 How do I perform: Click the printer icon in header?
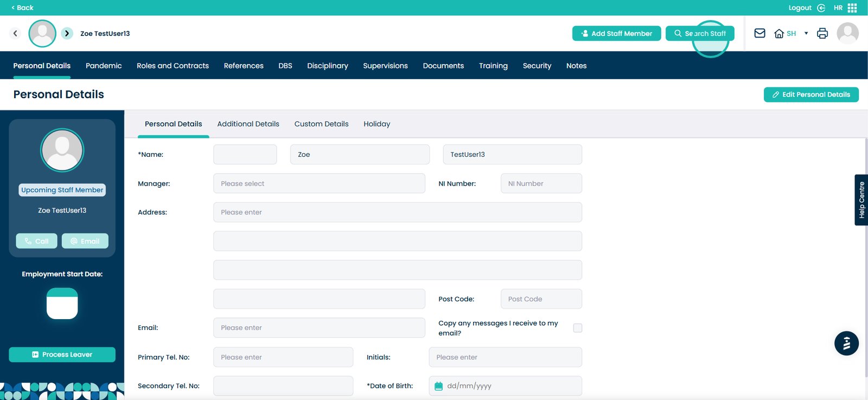pyautogui.click(x=822, y=33)
